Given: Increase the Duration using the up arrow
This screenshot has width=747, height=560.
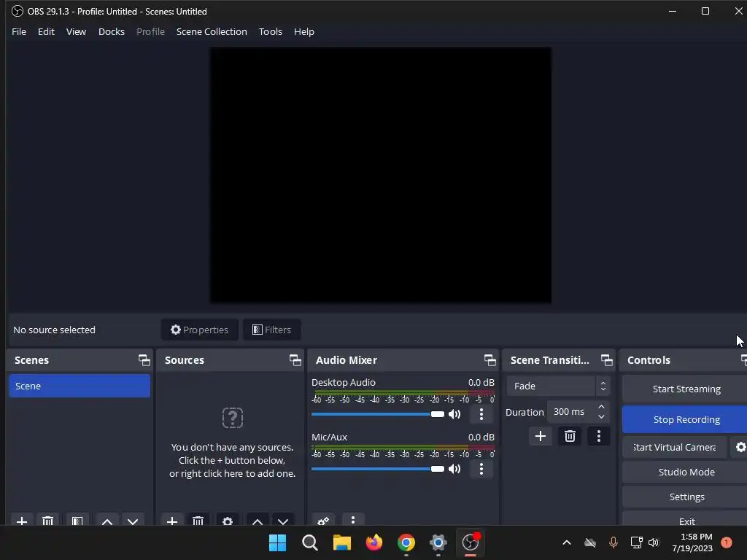Looking at the screenshot, I should (601, 407).
